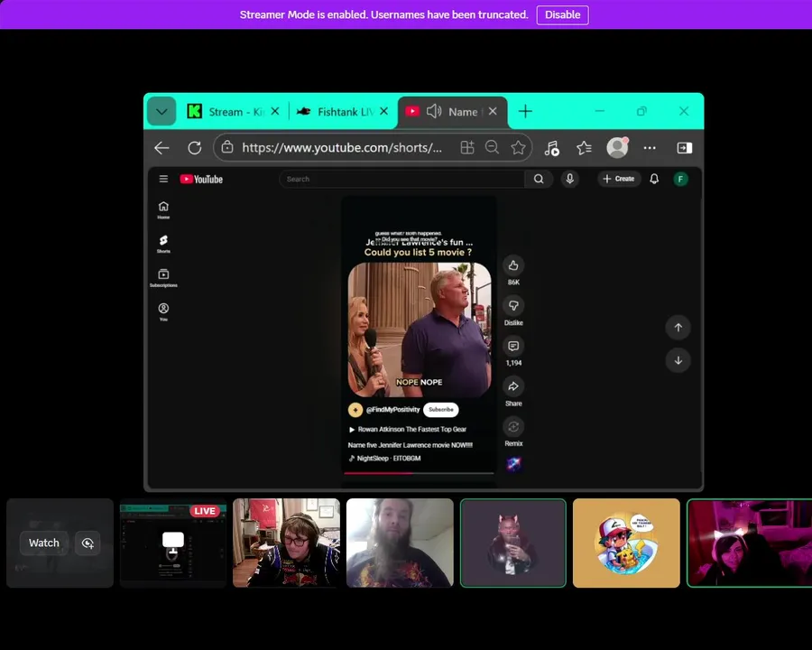812x650 pixels.
Task: Bookmark page with the star icon
Action: pos(518,148)
